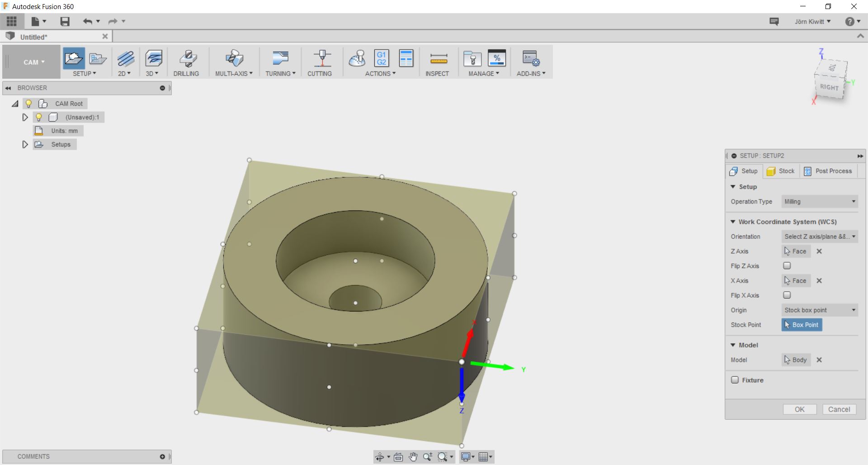This screenshot has width=868, height=465.
Task: Clear the Model body selection
Action: click(x=819, y=360)
